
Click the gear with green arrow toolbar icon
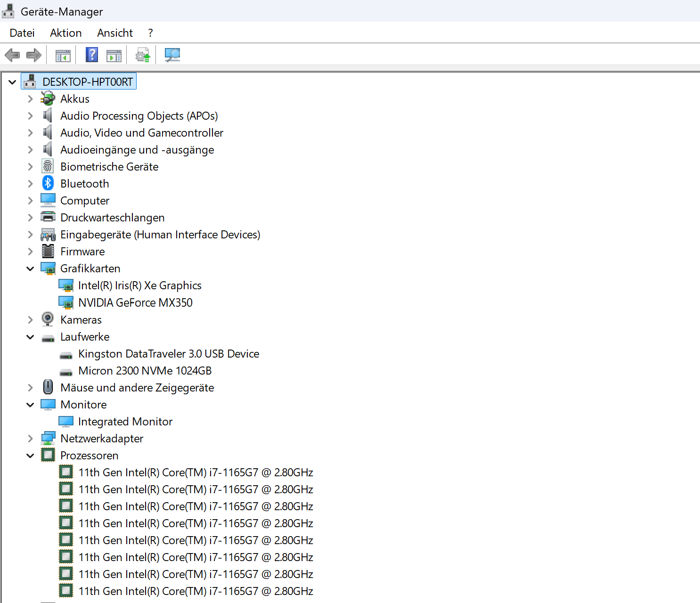pos(143,55)
